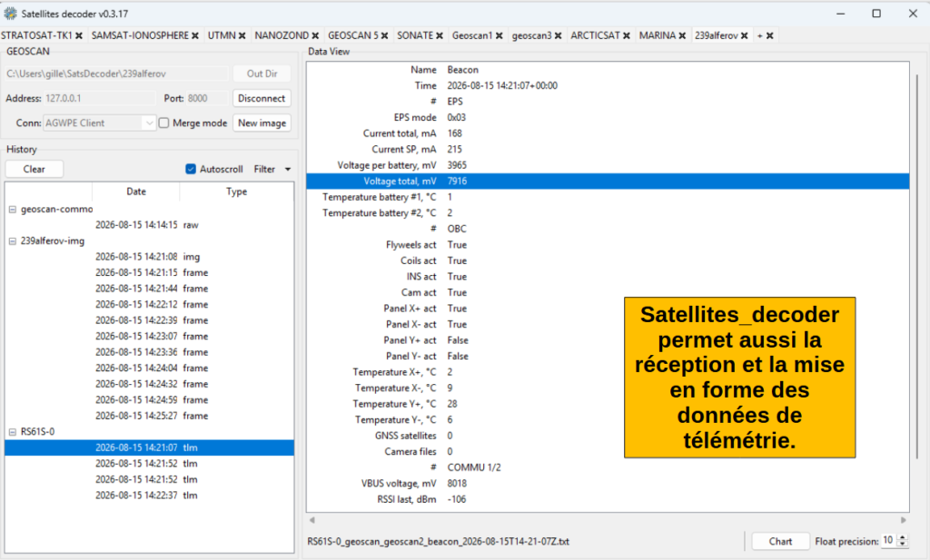
Task: Click the Type column header in History
Action: pyautogui.click(x=237, y=192)
